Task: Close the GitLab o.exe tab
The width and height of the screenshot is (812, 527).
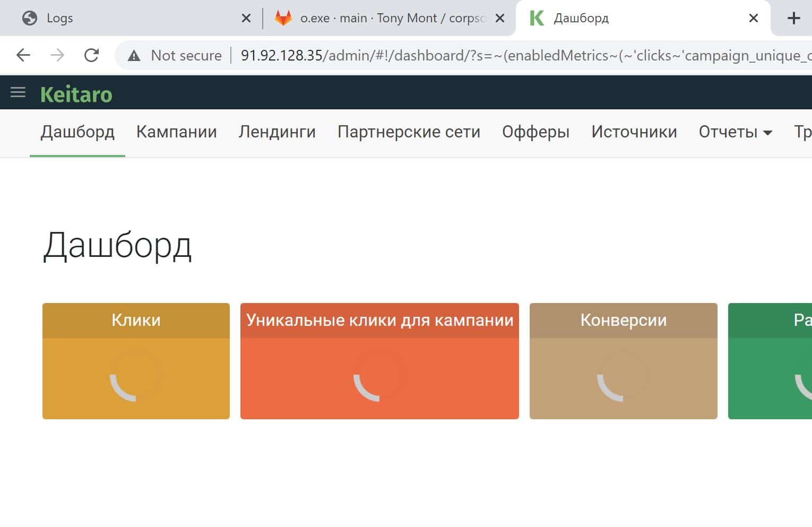Action: tap(500, 18)
